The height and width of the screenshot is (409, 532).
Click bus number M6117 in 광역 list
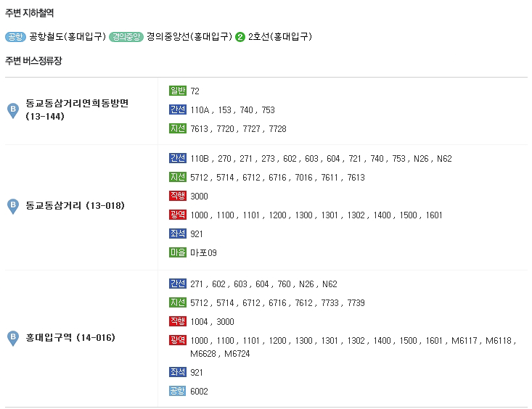tap(465, 341)
